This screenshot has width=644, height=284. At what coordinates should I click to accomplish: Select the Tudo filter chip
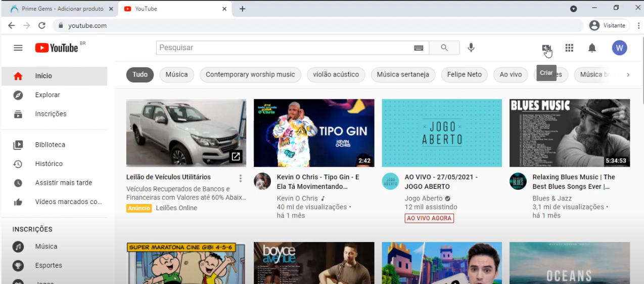pos(140,74)
